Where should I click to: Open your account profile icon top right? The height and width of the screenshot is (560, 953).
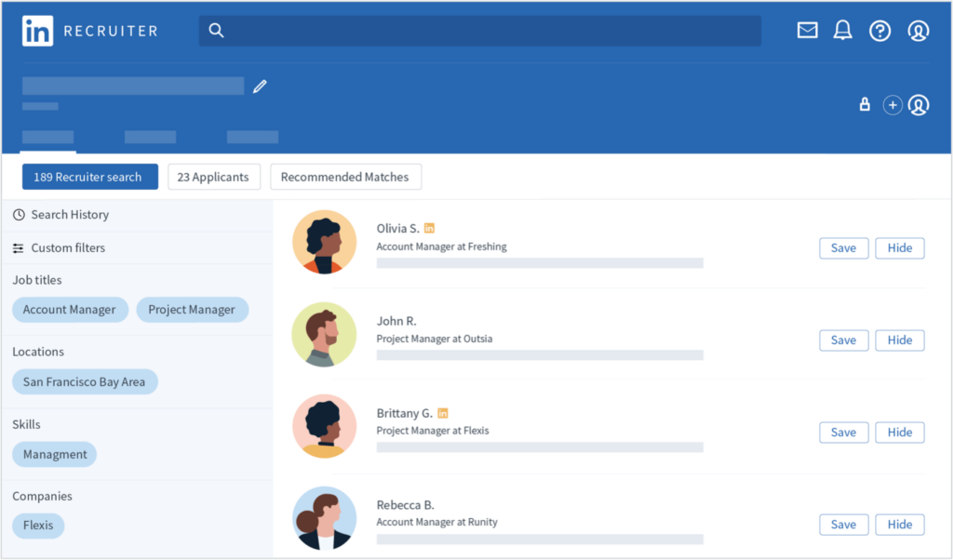click(918, 30)
